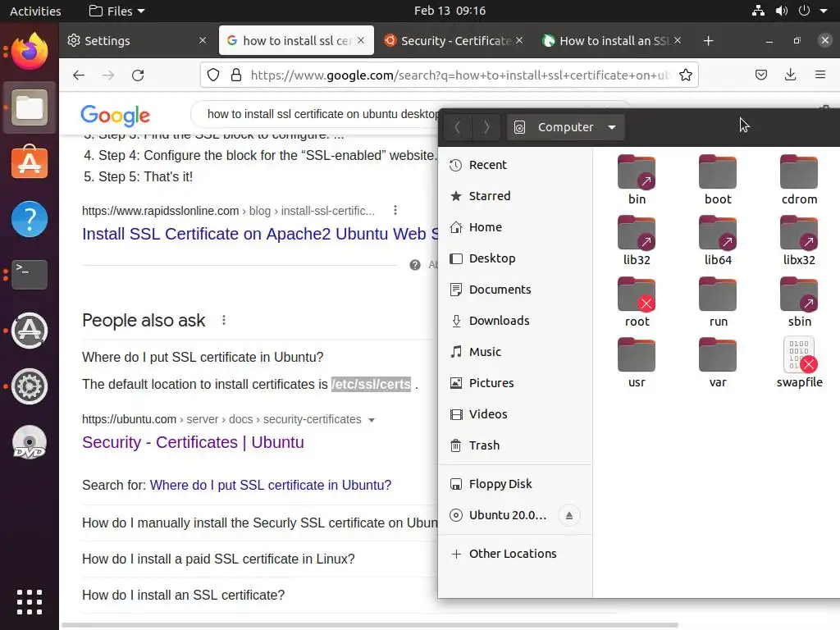Image resolution: width=840 pixels, height=630 pixels.
Task: Show site security padlock info
Action: 235,75
